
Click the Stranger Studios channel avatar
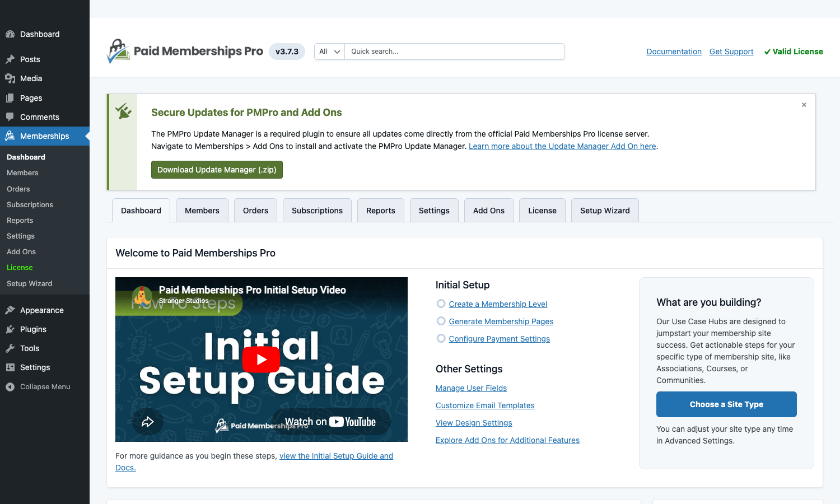click(142, 295)
